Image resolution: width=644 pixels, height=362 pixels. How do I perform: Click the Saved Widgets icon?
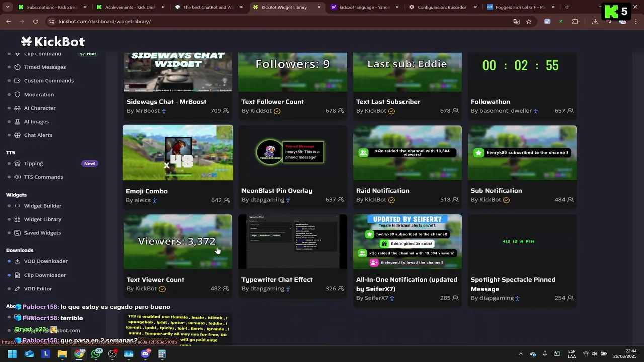[17, 233]
